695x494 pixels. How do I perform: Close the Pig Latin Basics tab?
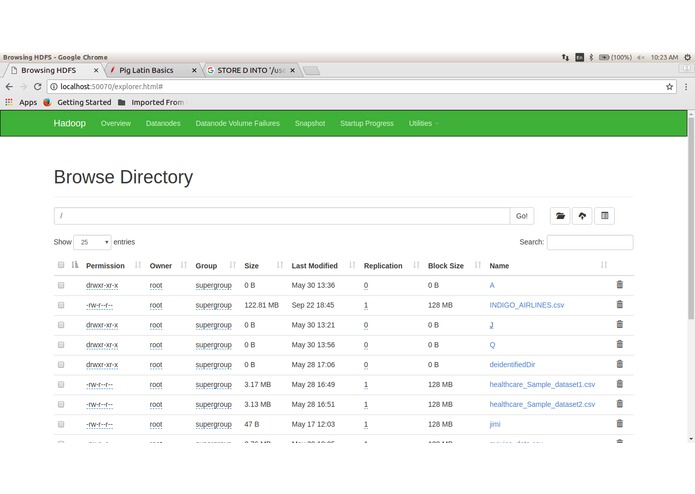194,70
